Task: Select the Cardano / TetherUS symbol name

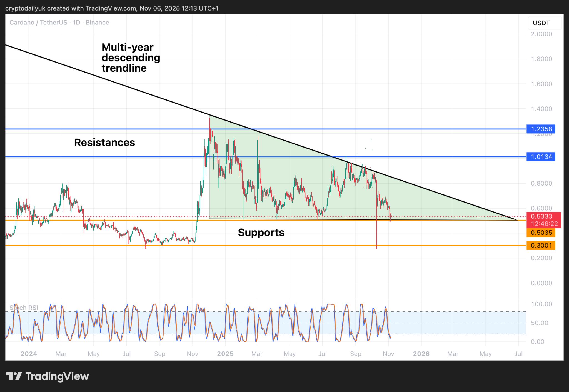Action: (39, 23)
